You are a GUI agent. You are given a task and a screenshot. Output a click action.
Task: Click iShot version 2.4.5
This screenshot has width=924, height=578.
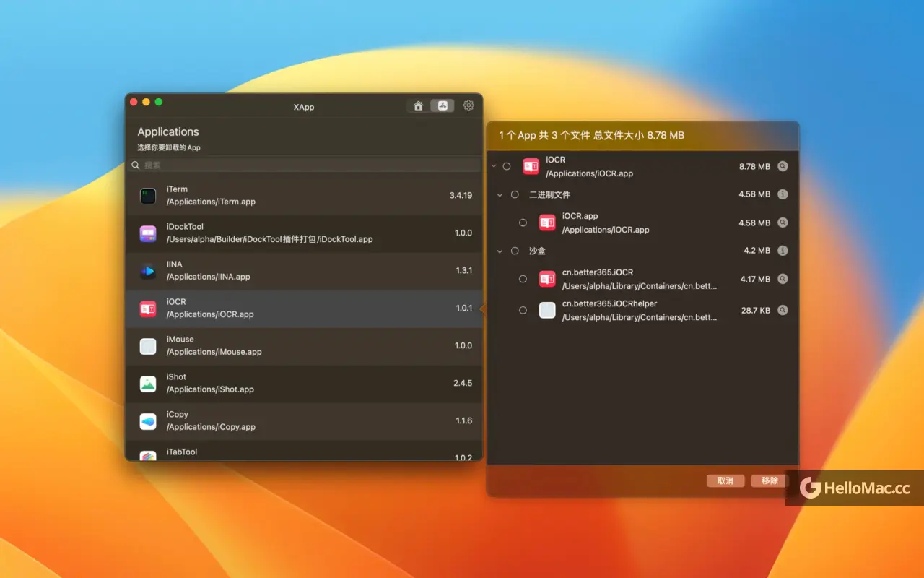point(463,384)
